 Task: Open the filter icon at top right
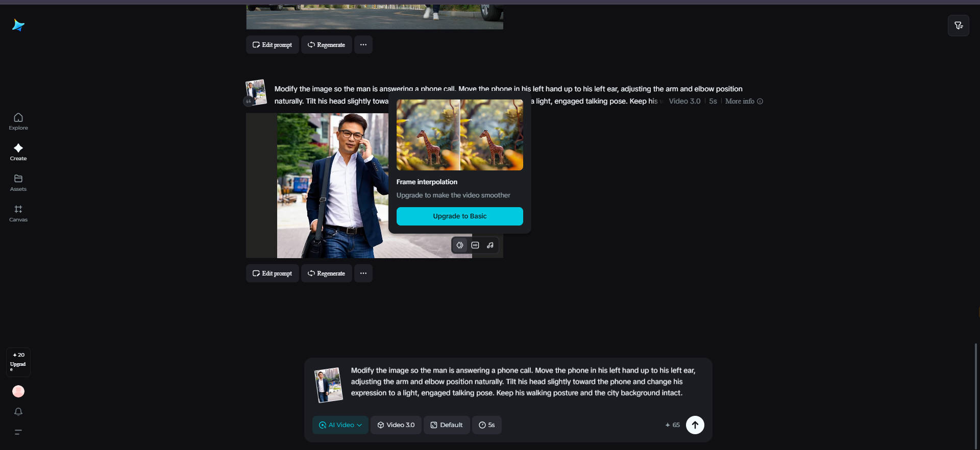pos(959,26)
